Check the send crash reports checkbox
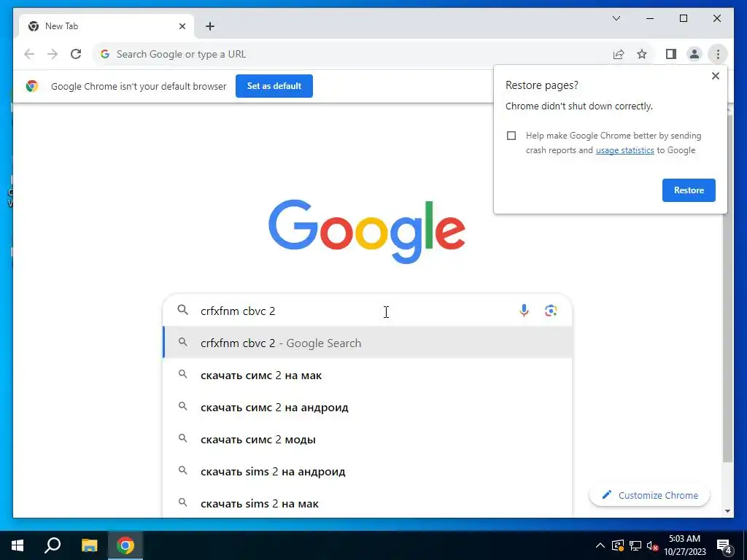The height and width of the screenshot is (560, 747). (x=511, y=136)
